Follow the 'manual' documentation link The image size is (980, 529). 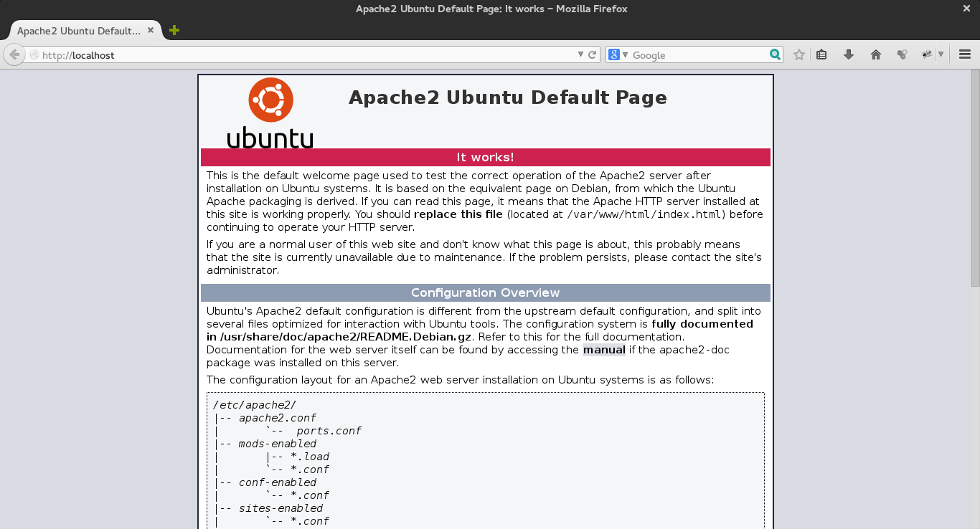point(604,350)
